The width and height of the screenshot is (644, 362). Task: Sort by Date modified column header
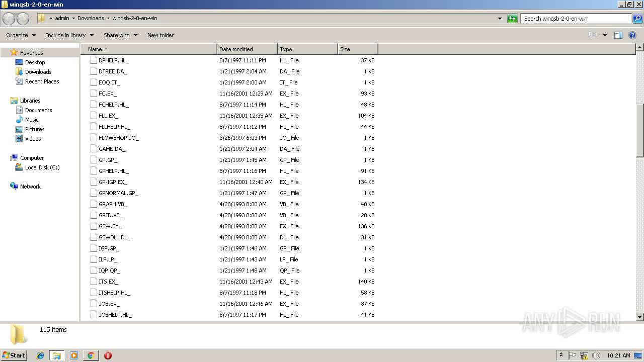(x=247, y=49)
